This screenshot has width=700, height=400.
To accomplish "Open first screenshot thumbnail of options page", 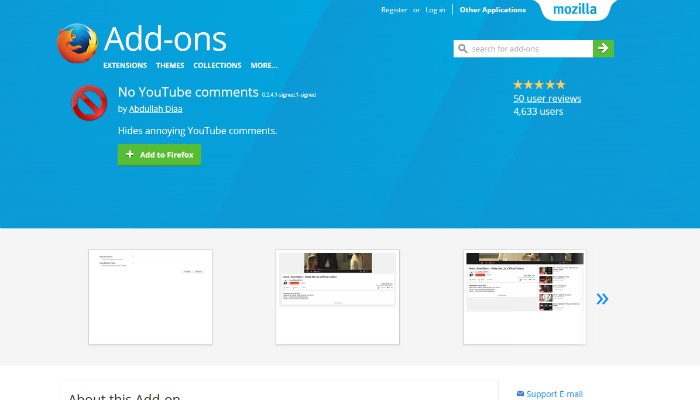I will [x=150, y=297].
